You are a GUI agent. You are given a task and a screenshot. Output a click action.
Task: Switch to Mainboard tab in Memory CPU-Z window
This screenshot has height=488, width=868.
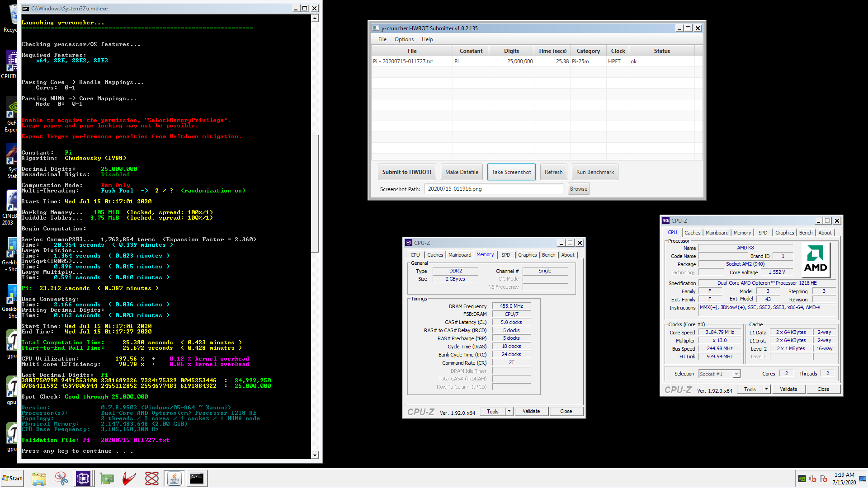460,255
